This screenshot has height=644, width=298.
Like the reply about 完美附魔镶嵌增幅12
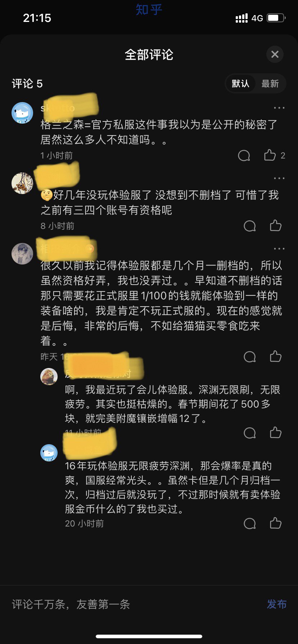coord(276,433)
